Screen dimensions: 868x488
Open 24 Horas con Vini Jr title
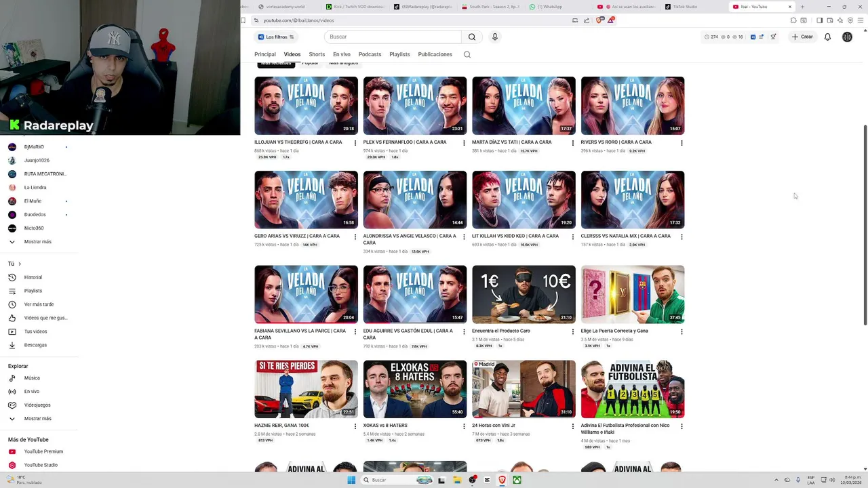coord(494,426)
